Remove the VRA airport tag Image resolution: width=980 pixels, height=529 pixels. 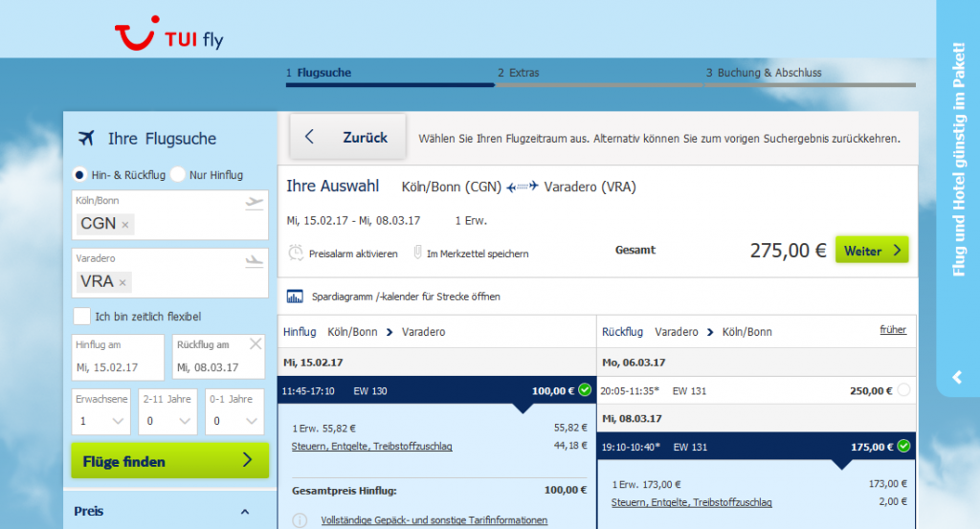(x=123, y=282)
